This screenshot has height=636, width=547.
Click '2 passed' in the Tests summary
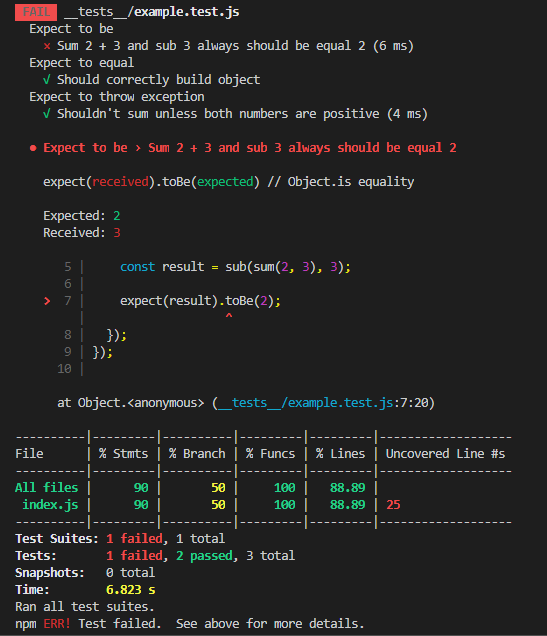point(204,556)
